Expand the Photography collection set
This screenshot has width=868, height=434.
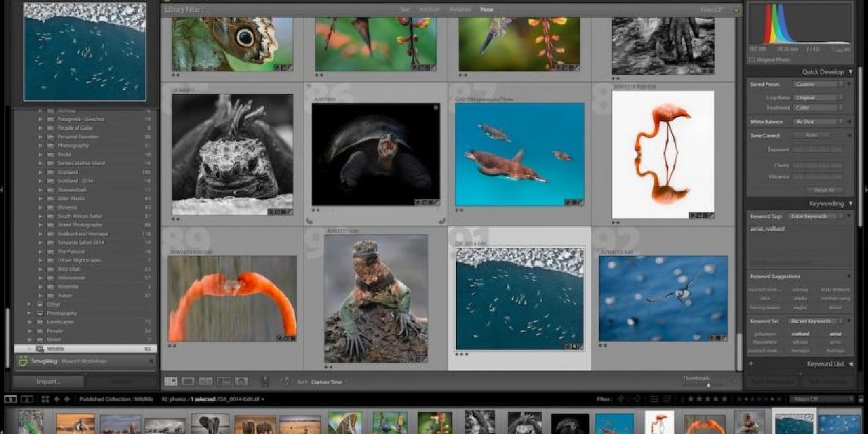pos(29,313)
